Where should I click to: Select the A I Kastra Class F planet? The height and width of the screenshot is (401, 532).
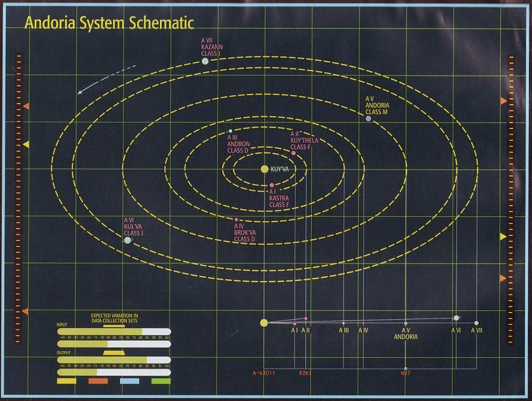pos(272,184)
